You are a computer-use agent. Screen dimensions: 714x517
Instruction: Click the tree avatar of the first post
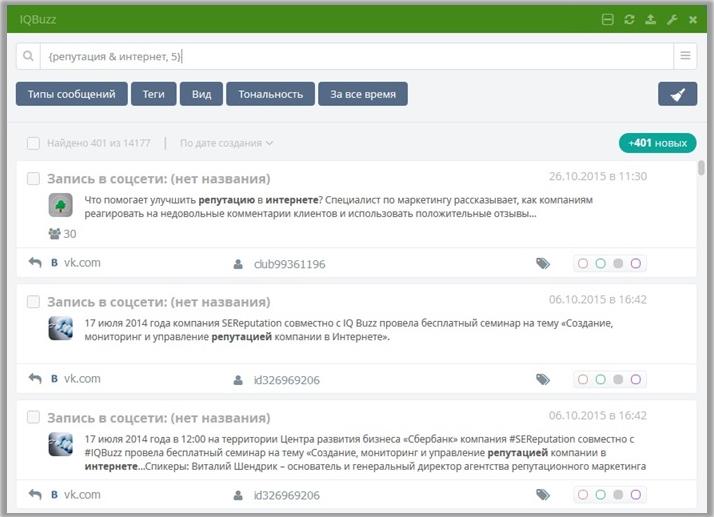(x=61, y=205)
